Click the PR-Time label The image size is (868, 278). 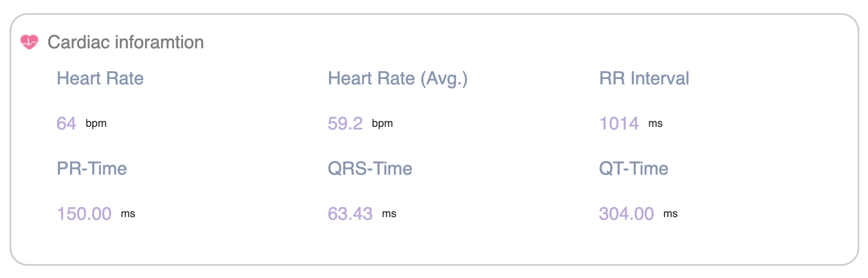[92, 168]
